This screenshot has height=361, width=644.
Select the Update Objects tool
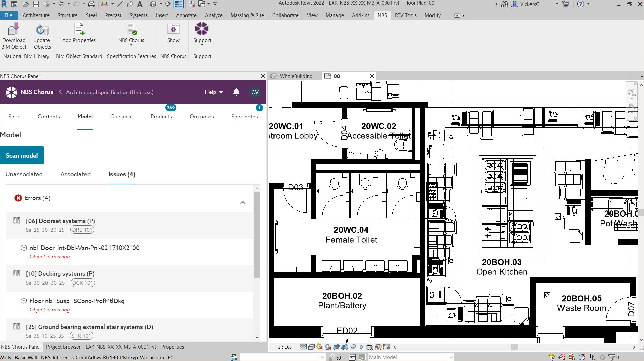click(42, 36)
